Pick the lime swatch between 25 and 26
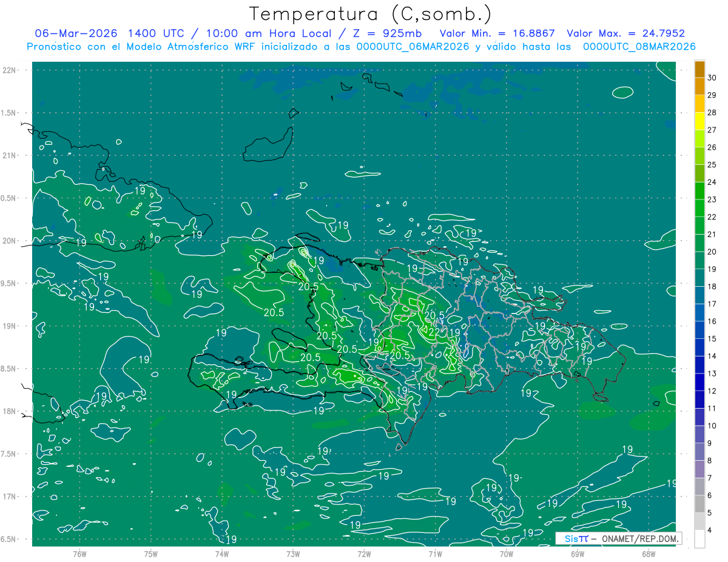The height and width of the screenshot is (562, 728). point(699,156)
